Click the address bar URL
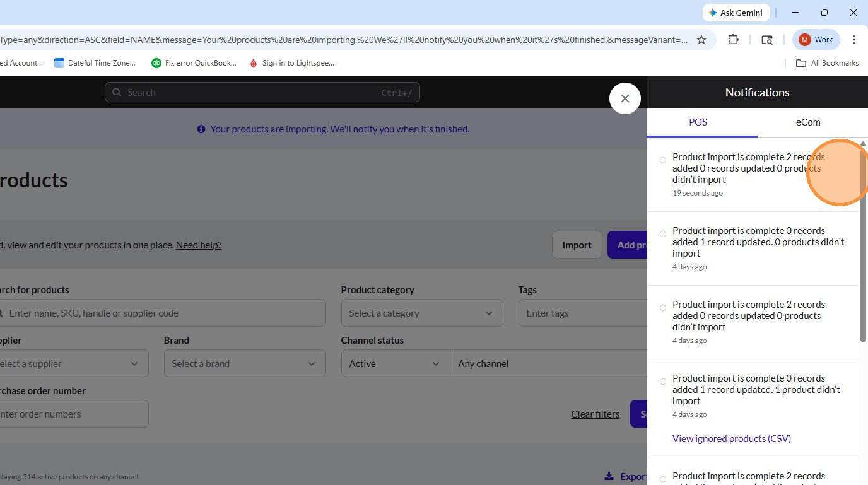868x485 pixels. click(x=344, y=40)
